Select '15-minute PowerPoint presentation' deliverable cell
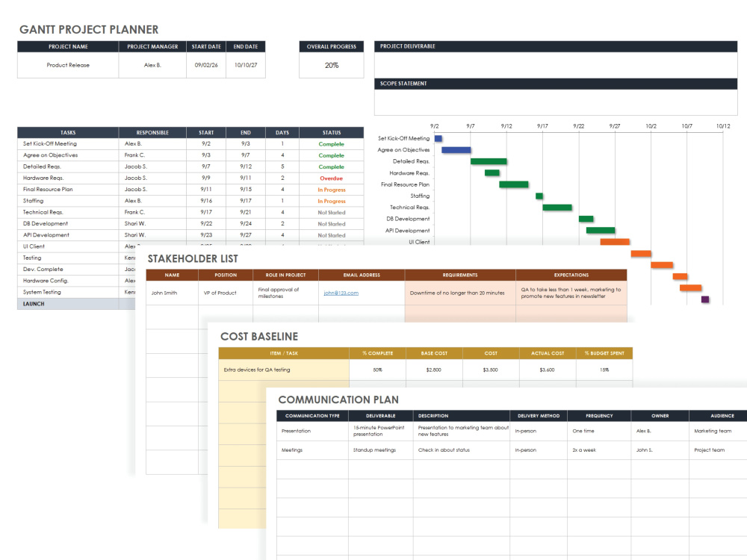This screenshot has height=560, width=747. coord(381,431)
